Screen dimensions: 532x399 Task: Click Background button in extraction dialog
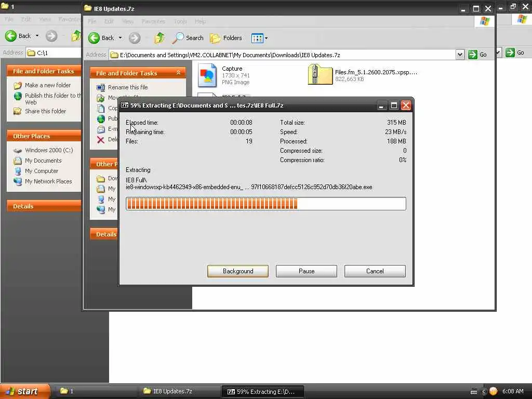tap(238, 271)
